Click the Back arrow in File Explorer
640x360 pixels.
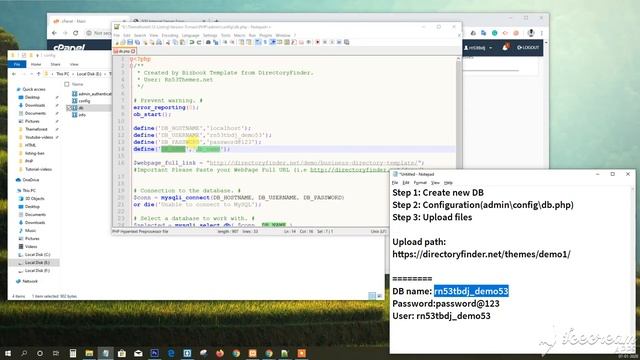point(14,74)
